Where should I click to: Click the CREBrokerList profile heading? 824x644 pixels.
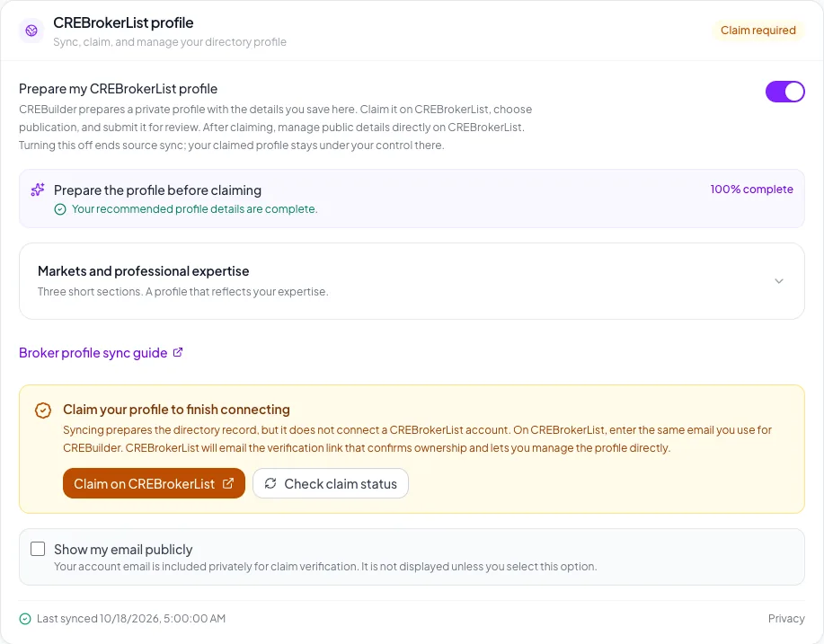click(x=123, y=23)
